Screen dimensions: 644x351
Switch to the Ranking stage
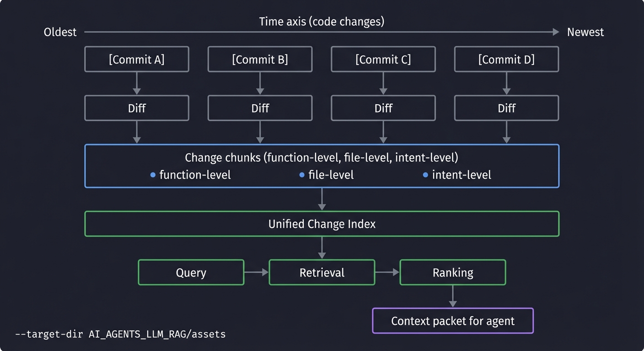tap(452, 272)
